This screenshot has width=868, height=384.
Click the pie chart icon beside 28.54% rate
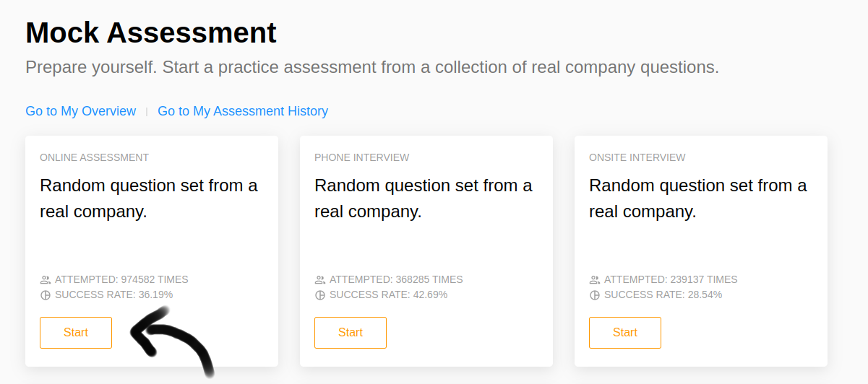[595, 295]
